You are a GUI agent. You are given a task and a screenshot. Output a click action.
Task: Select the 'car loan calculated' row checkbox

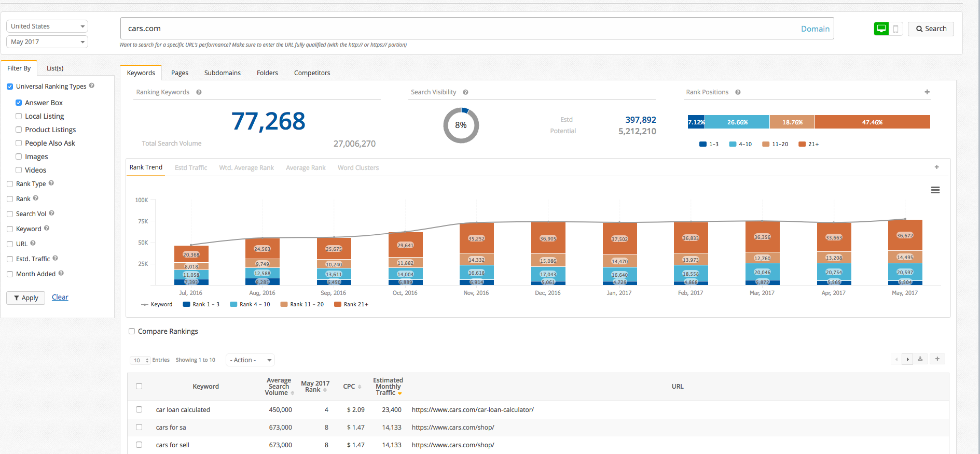(x=139, y=409)
